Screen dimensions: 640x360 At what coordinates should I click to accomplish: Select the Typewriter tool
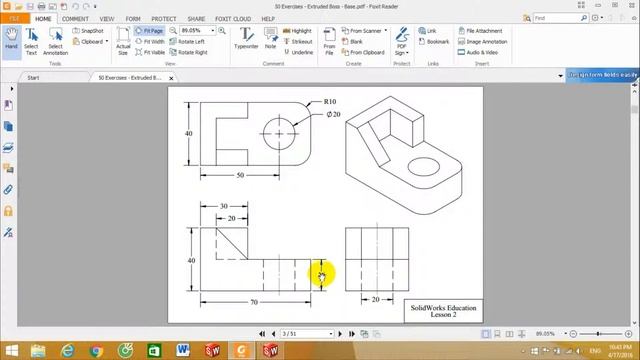[246, 38]
